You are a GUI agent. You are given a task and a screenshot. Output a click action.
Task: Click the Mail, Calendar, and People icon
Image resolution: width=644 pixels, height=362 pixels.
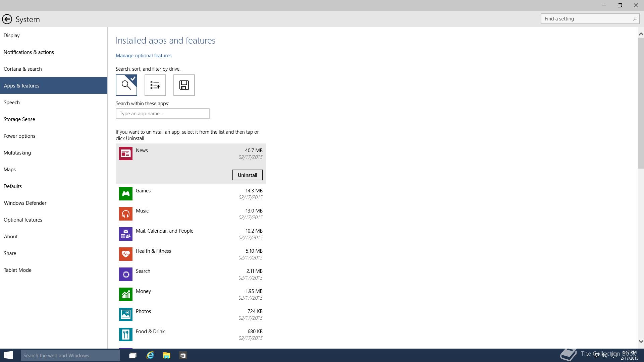[126, 234]
